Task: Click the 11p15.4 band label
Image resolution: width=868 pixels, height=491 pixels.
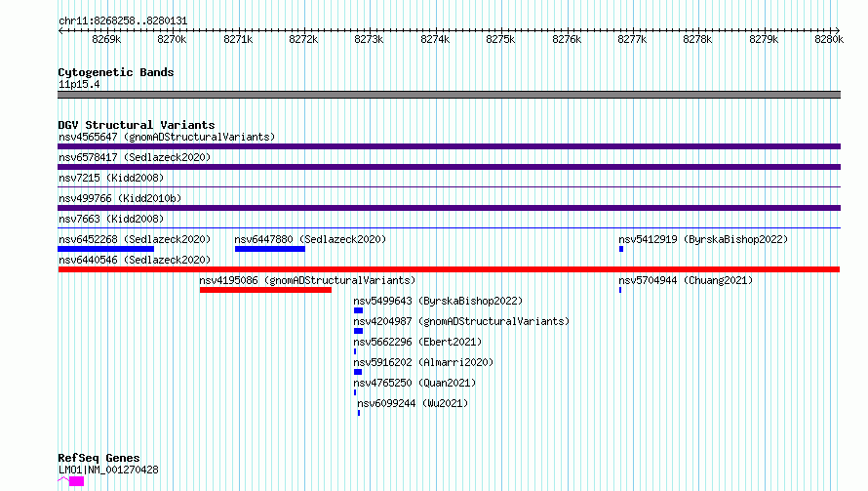Action: point(79,84)
